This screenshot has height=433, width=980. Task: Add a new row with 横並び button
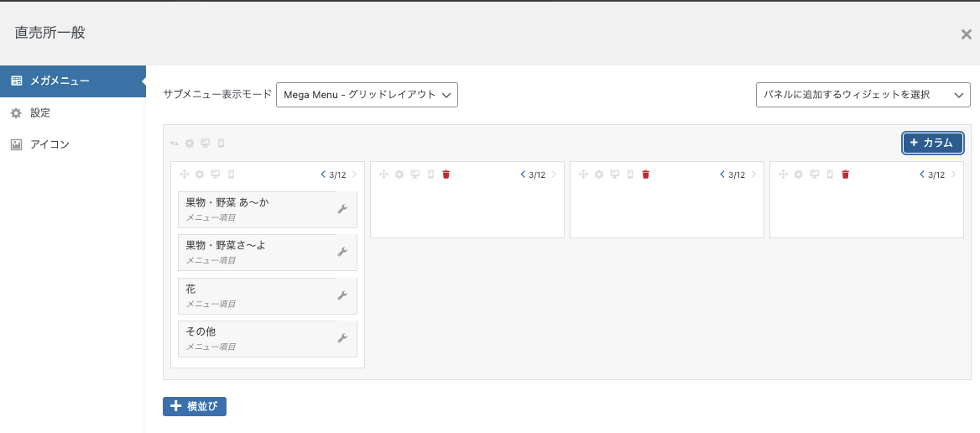(x=195, y=406)
